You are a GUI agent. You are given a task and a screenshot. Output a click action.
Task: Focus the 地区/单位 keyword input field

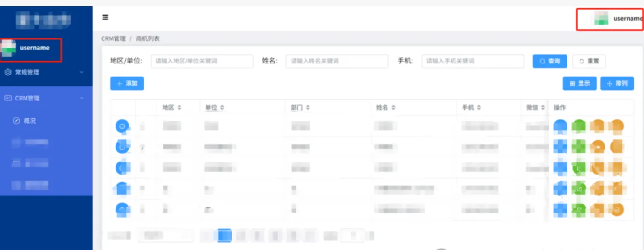pyautogui.click(x=202, y=61)
